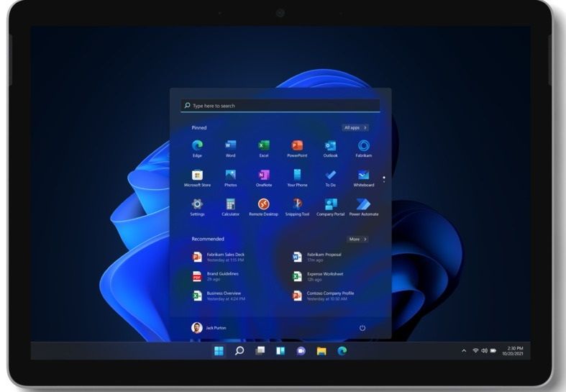The height and width of the screenshot is (392, 566).
Task: Open the Photos app
Action: 230,178
